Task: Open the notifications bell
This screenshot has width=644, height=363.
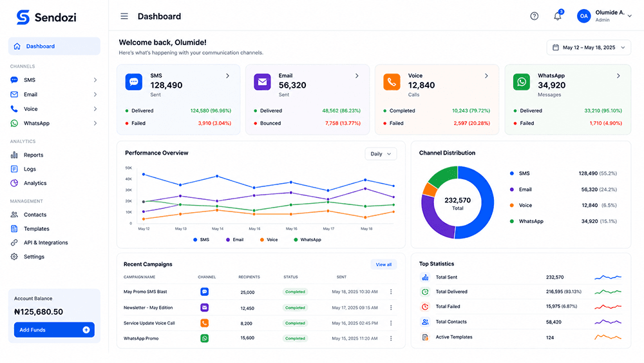Action: click(x=557, y=16)
